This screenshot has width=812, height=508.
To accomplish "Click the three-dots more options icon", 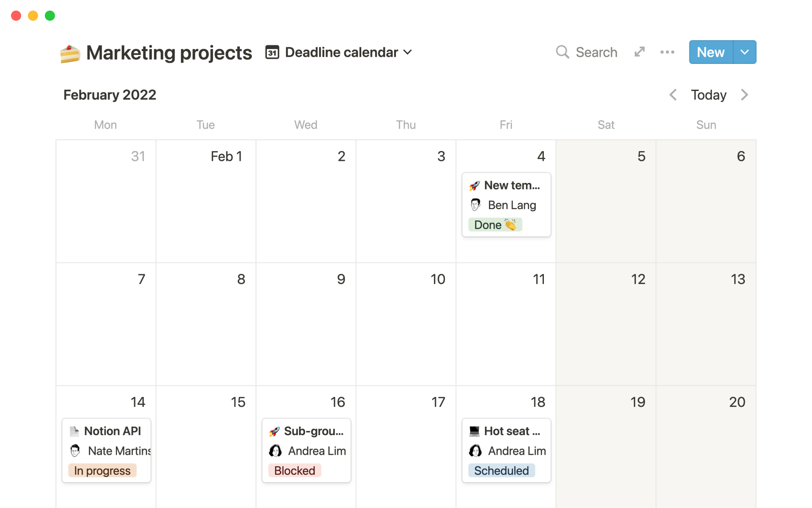I will (669, 52).
